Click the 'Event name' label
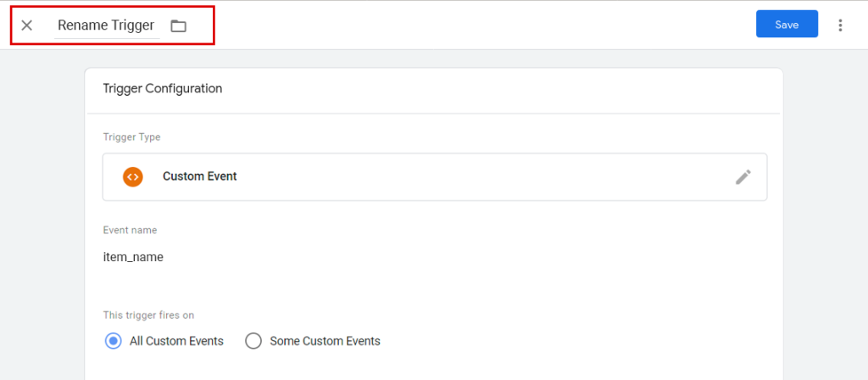This screenshot has height=380, width=868. point(130,230)
